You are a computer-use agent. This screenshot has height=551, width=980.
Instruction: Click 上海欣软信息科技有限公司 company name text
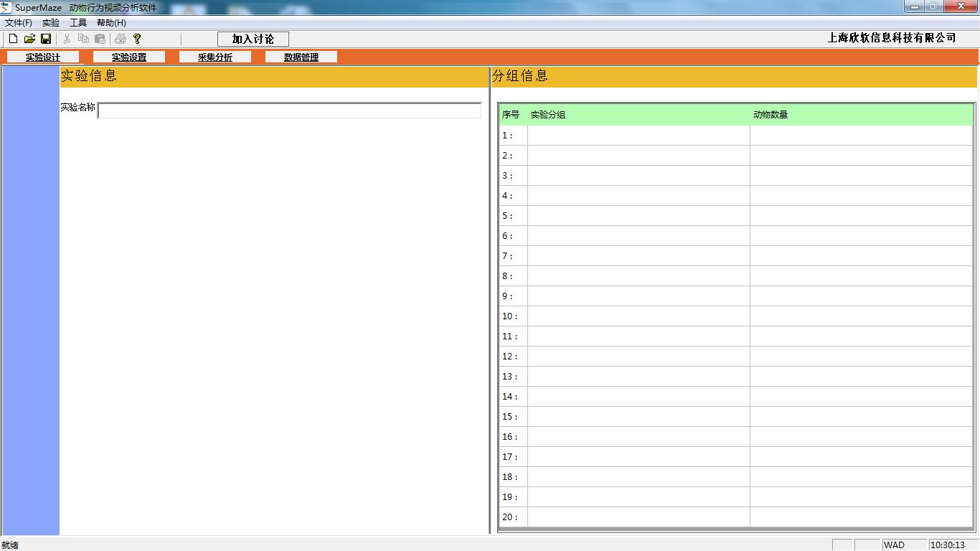[892, 38]
